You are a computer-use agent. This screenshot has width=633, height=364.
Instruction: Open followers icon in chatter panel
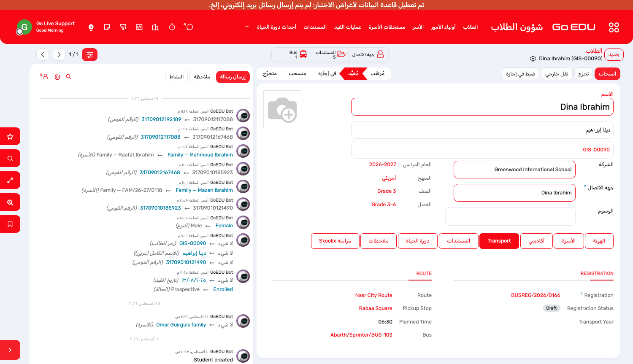point(44,77)
